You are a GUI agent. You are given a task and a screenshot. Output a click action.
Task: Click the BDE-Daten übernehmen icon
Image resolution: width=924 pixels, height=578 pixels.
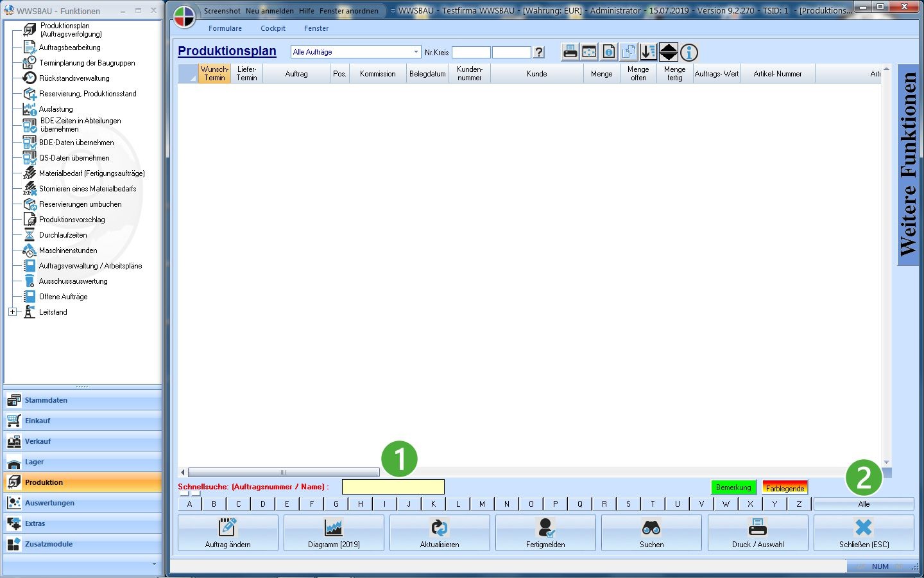(x=30, y=142)
